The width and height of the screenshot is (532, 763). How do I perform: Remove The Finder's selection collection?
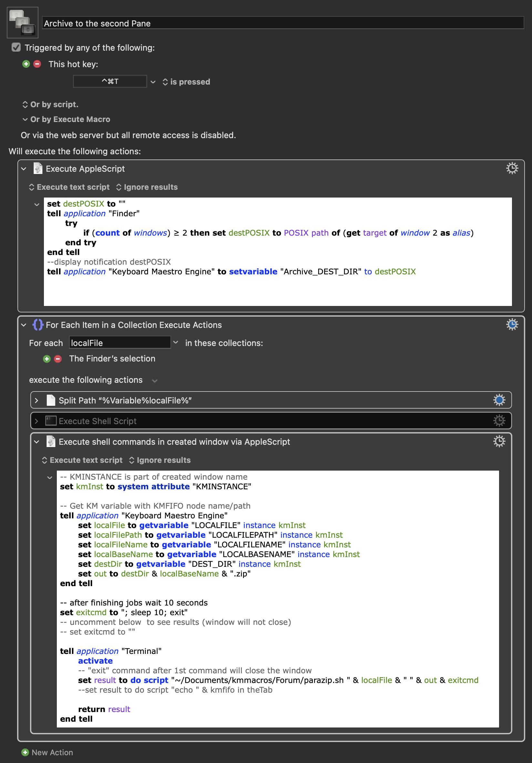point(58,359)
